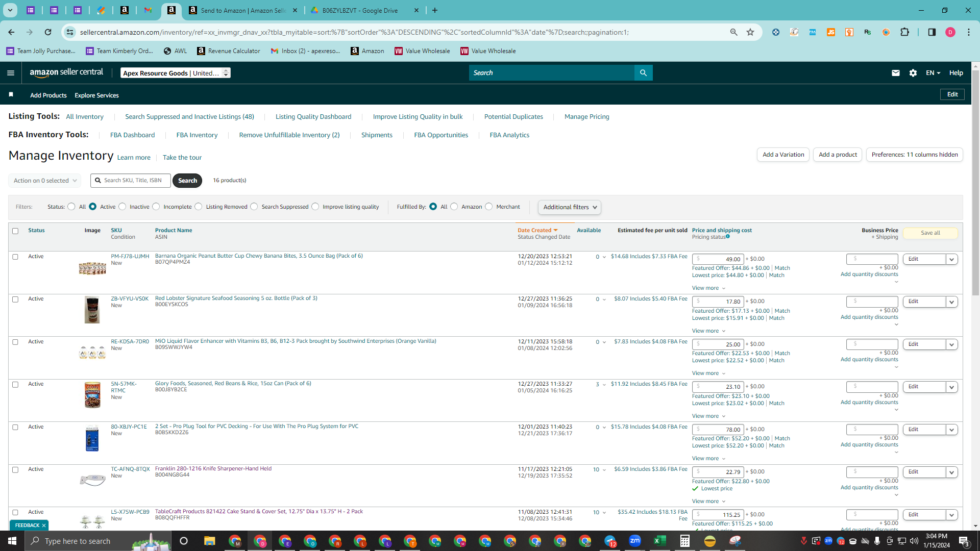The width and height of the screenshot is (980, 551).
Task: Click the Search SKU, Title, ISBN field
Action: [131, 181]
